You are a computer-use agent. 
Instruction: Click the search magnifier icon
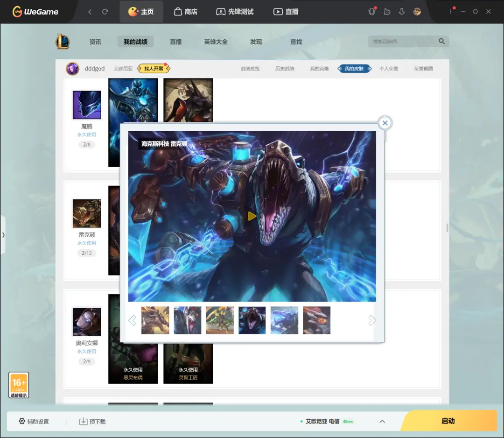[x=442, y=41]
